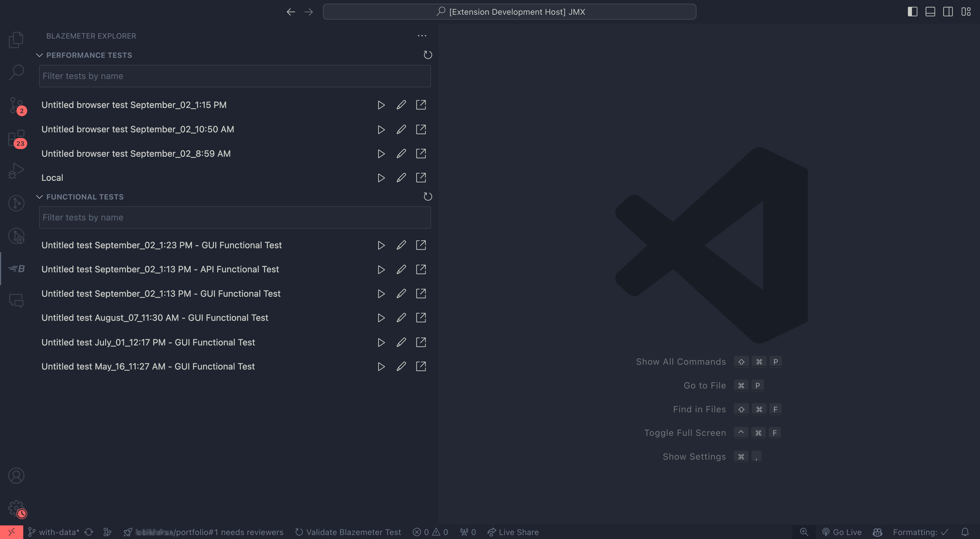Focus Performance Tests filter by name field
Viewport: 980px width, 539px height.
(235, 76)
